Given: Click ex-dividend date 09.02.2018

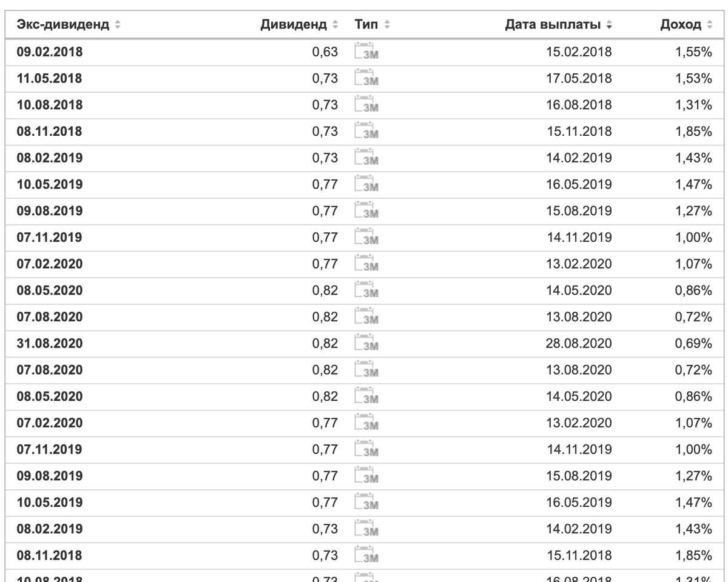Looking at the screenshot, I should click(50, 52).
